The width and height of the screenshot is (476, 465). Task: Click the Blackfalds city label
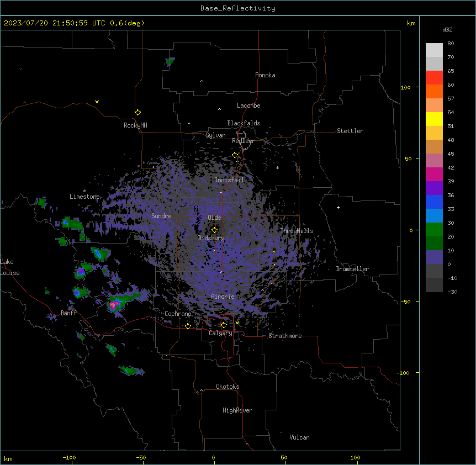click(x=244, y=123)
